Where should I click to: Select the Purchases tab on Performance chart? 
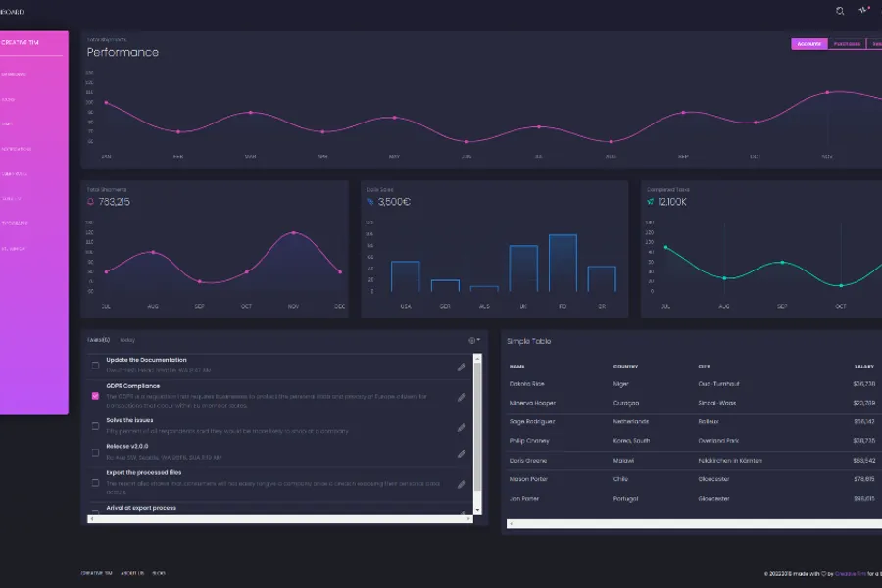coord(847,44)
